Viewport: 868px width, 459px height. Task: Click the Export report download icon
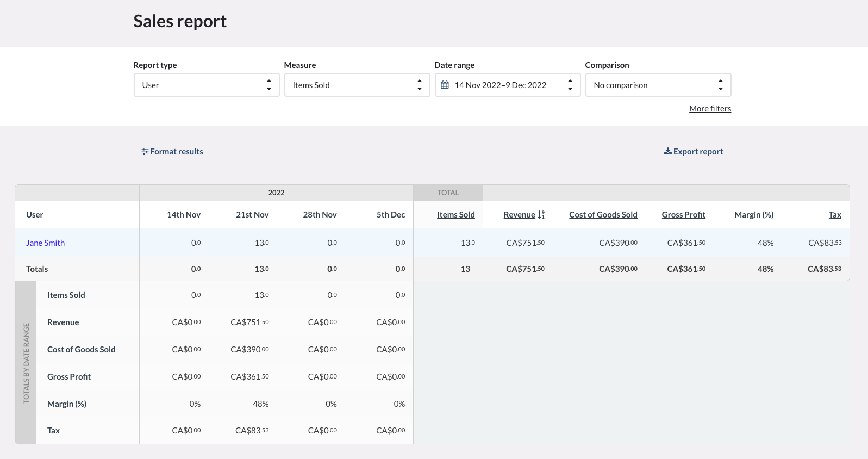[667, 151]
